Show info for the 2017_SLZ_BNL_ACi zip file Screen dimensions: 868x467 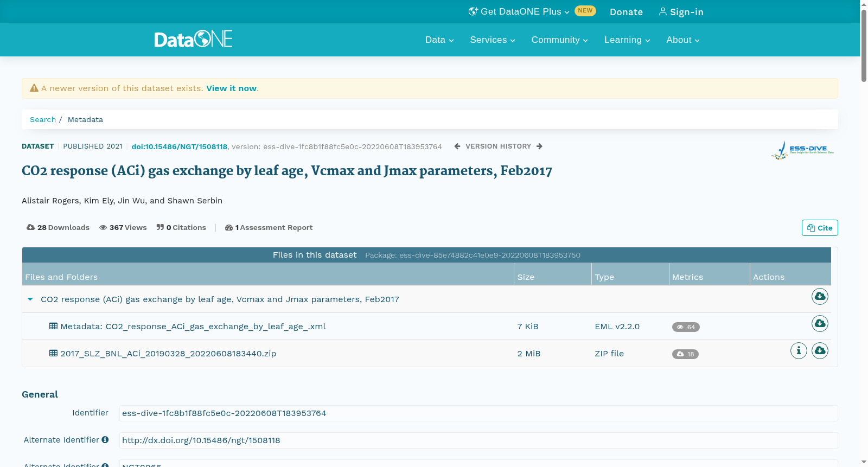click(x=799, y=351)
